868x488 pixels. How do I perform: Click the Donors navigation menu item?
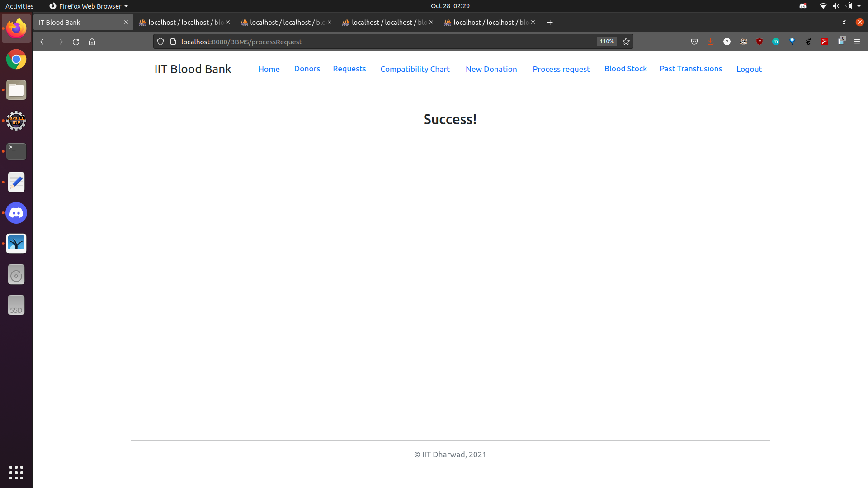(307, 69)
